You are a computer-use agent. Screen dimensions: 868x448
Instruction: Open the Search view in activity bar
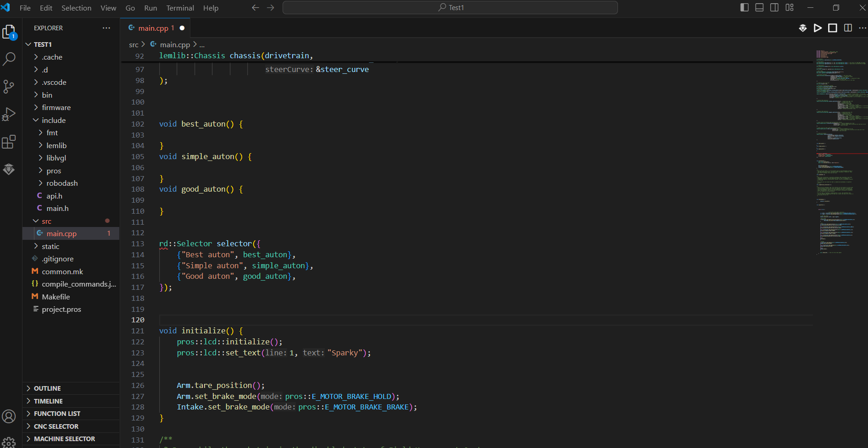[x=9, y=59]
